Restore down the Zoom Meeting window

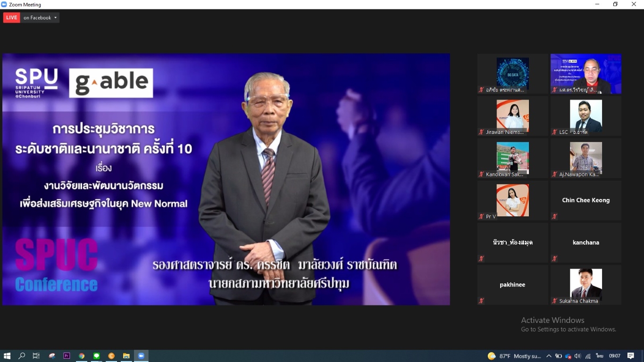[615, 4]
